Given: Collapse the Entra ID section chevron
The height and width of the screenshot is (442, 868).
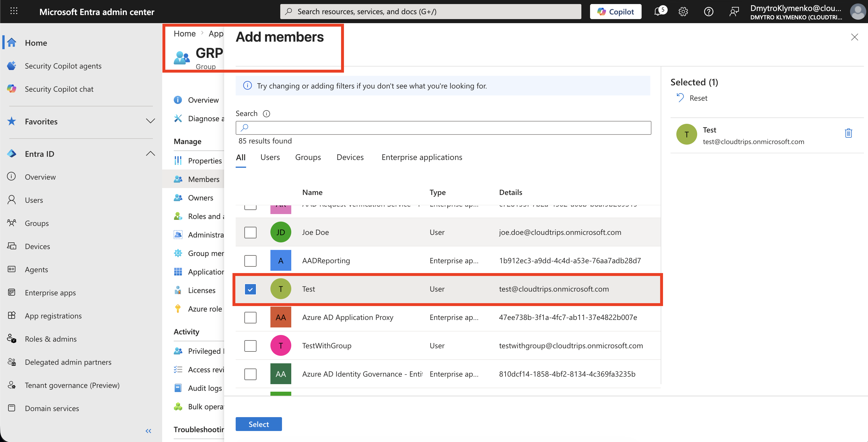Looking at the screenshot, I should click(x=150, y=154).
